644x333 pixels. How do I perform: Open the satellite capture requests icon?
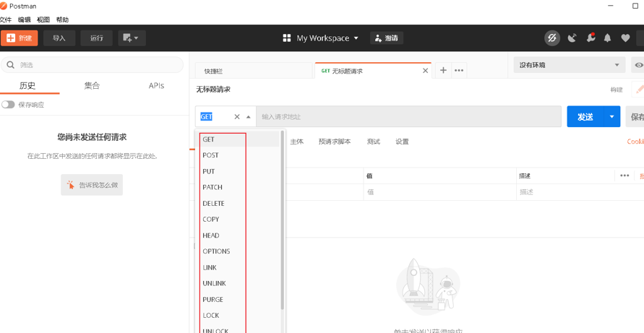572,38
